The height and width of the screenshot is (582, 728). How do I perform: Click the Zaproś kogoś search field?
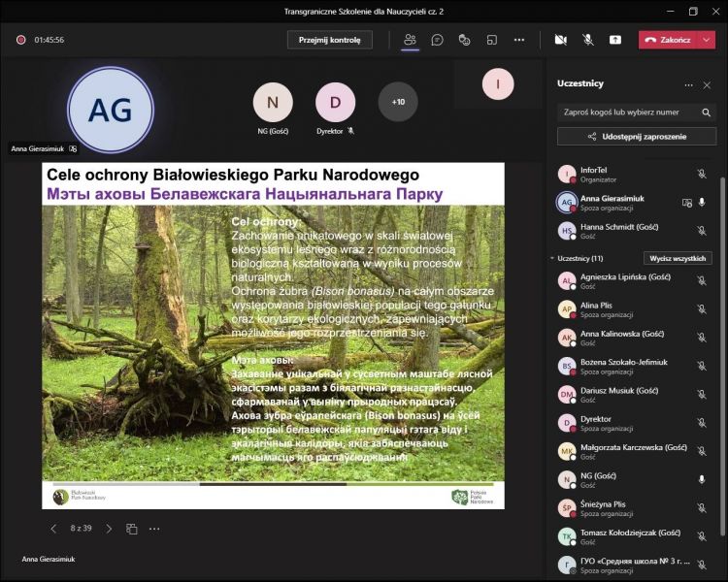click(629, 112)
